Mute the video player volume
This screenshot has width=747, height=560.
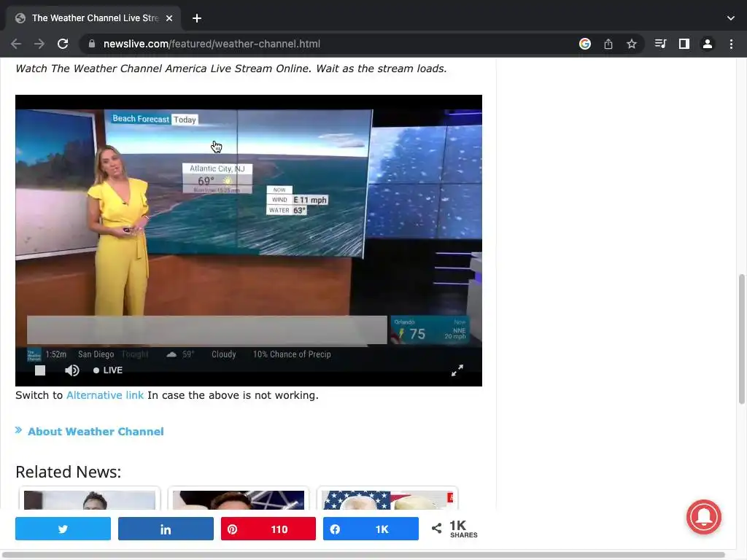[x=72, y=370]
